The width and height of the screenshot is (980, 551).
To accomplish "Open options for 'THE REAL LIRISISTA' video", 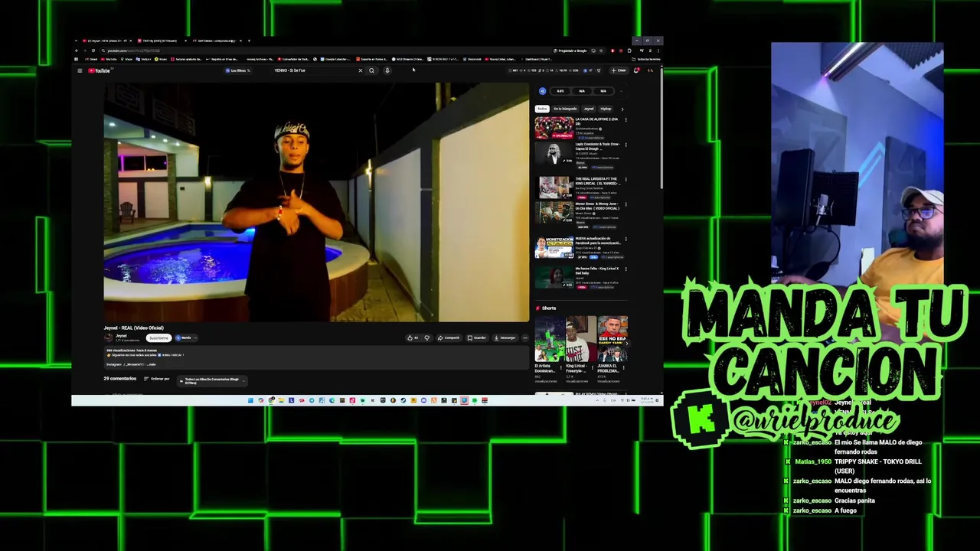I will pyautogui.click(x=626, y=179).
